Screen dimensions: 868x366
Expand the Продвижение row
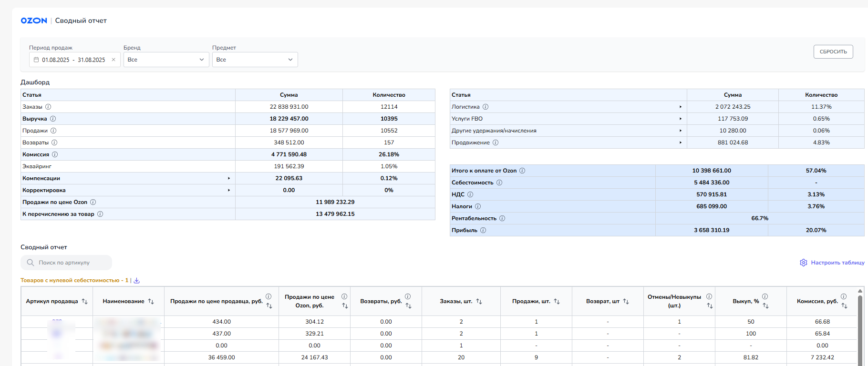coord(680,142)
